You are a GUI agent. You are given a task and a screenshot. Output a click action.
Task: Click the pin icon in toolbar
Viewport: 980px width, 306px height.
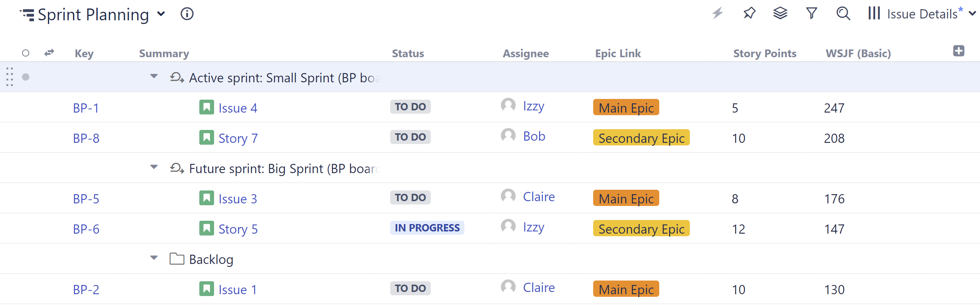pos(749,14)
